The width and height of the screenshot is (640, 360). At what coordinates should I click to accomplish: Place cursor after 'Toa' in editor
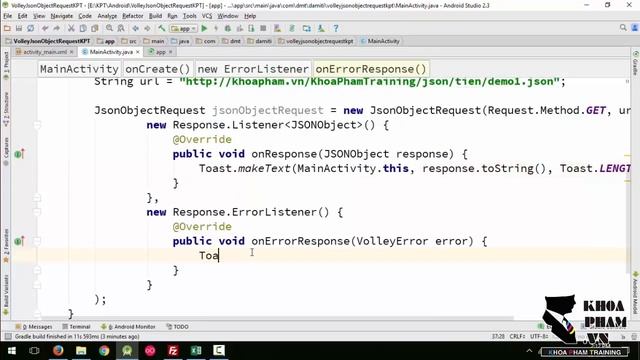click(x=219, y=256)
